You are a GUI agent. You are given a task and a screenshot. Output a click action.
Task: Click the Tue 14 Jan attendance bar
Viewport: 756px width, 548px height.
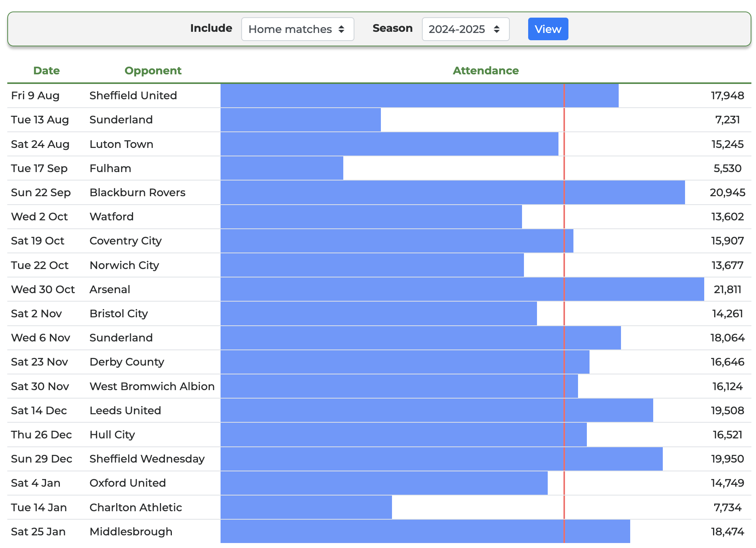click(x=306, y=507)
